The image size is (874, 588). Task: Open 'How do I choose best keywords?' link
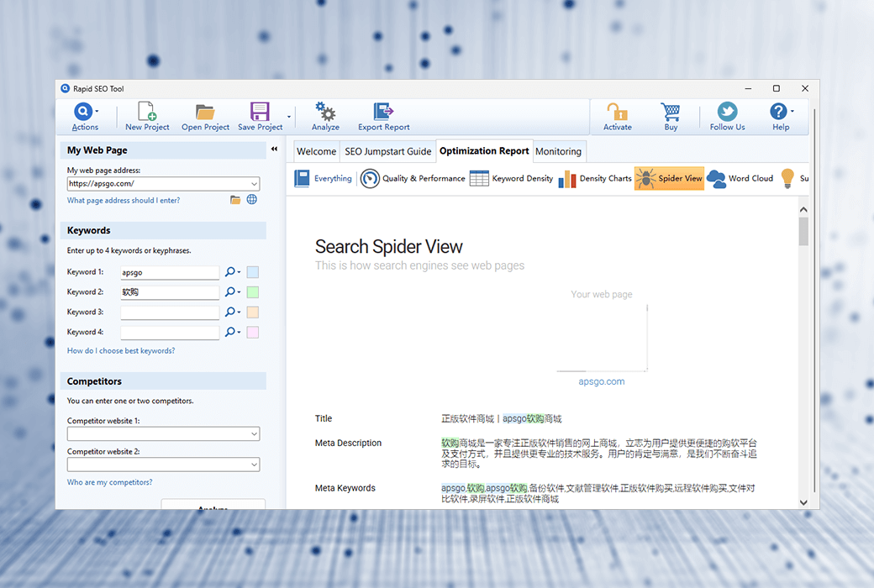tap(121, 350)
